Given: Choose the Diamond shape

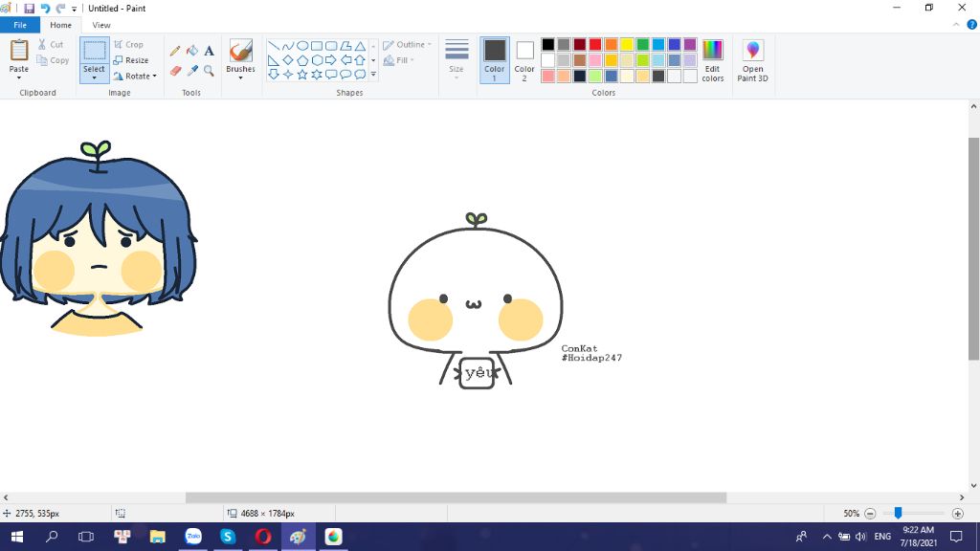Looking at the screenshot, I should coord(287,60).
